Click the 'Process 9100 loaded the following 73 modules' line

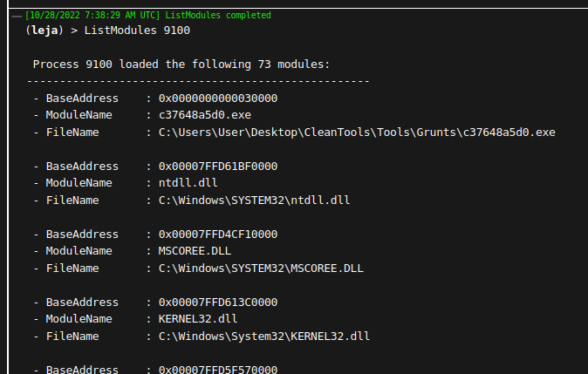point(181,65)
